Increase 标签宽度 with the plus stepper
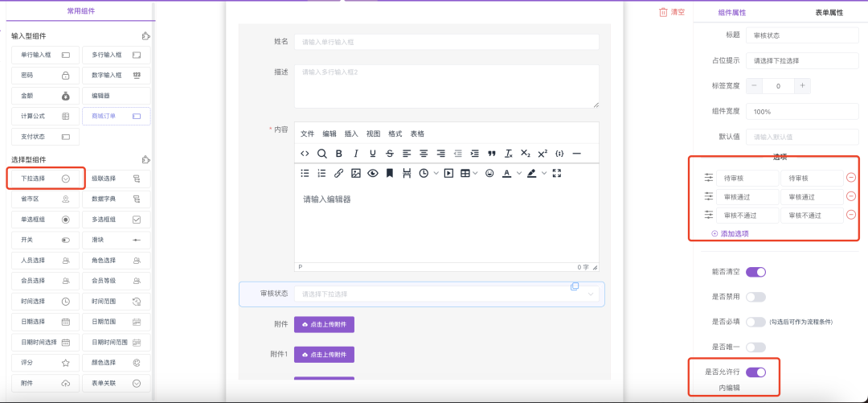This screenshot has height=403, width=868. 802,86
